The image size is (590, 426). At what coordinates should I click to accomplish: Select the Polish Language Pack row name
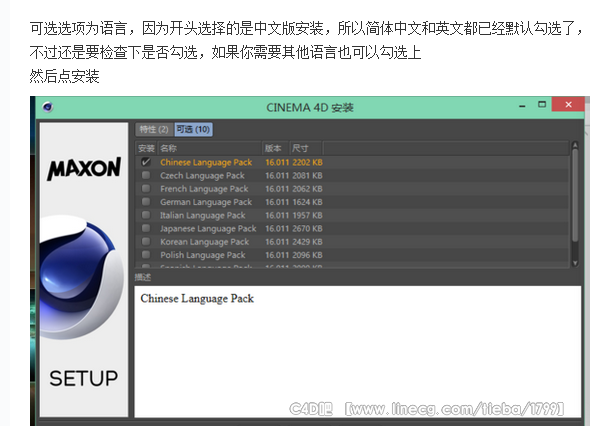click(x=202, y=255)
